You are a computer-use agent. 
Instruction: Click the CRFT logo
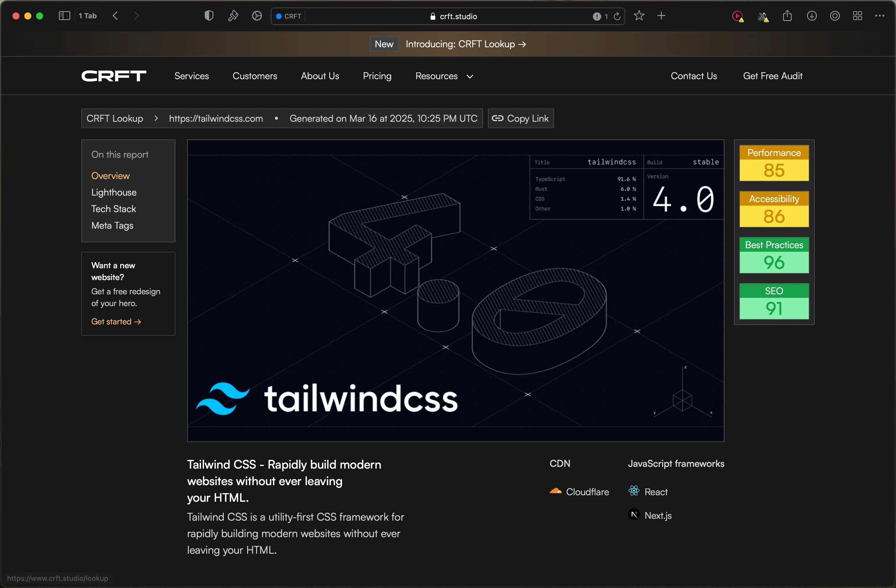pyautogui.click(x=114, y=76)
